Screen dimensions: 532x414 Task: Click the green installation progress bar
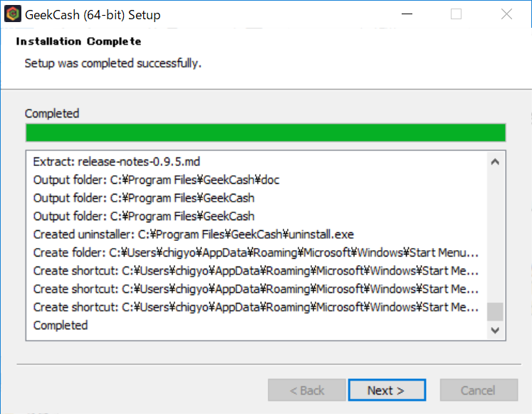265,133
